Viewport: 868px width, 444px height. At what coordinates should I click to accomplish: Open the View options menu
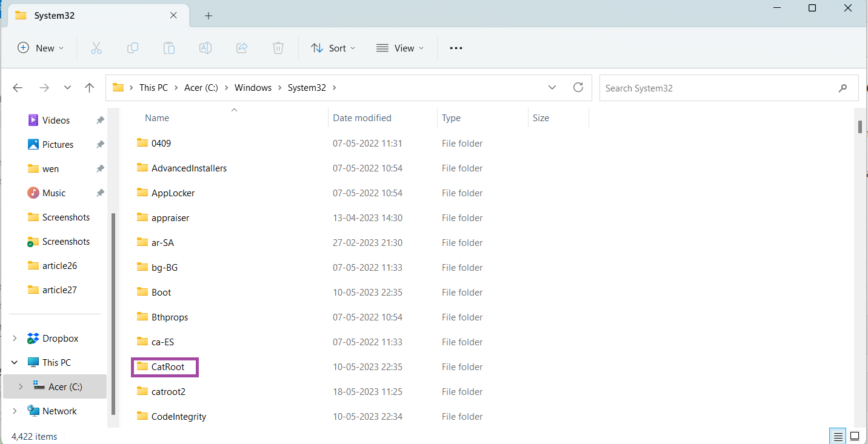pos(400,48)
